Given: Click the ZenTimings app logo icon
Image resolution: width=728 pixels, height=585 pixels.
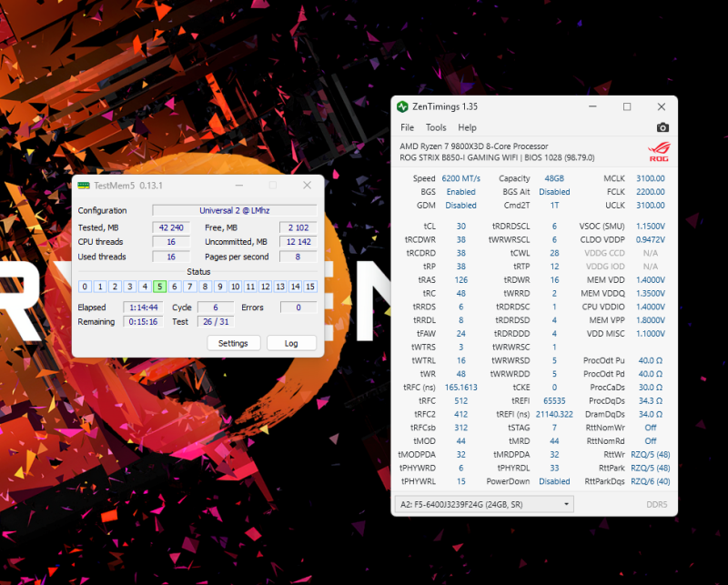Looking at the screenshot, I should tap(402, 106).
